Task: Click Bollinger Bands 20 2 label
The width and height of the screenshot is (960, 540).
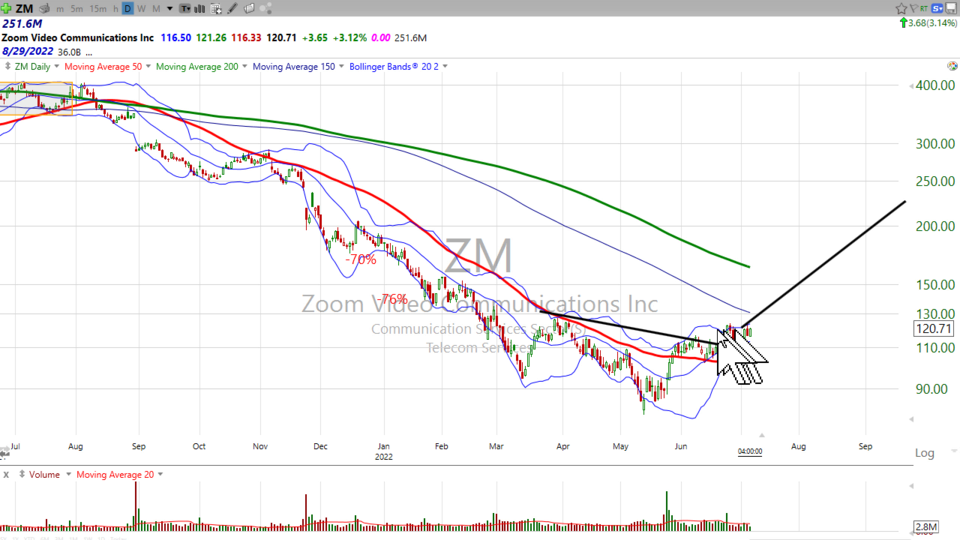Action: point(394,66)
